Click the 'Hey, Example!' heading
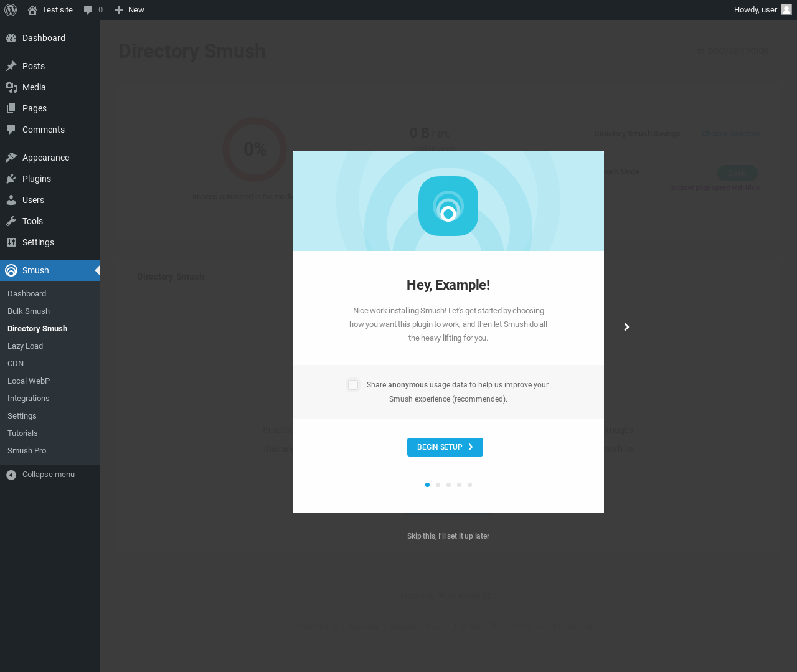 coord(448,285)
